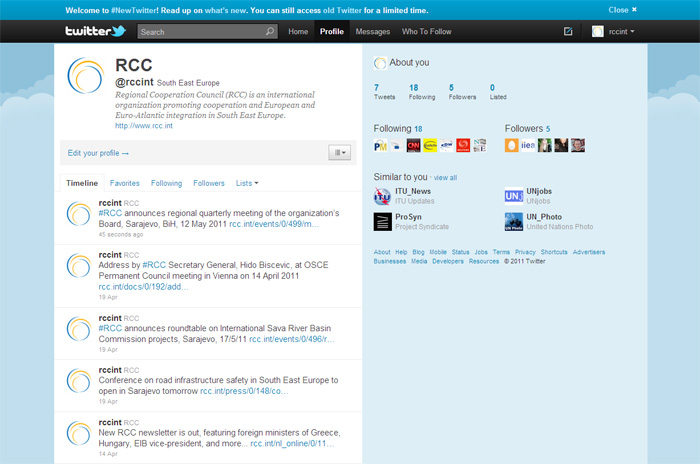Viewport: 700px width, 464px height.
Task: Click the Edit your profile link
Action: pyautogui.click(x=98, y=153)
